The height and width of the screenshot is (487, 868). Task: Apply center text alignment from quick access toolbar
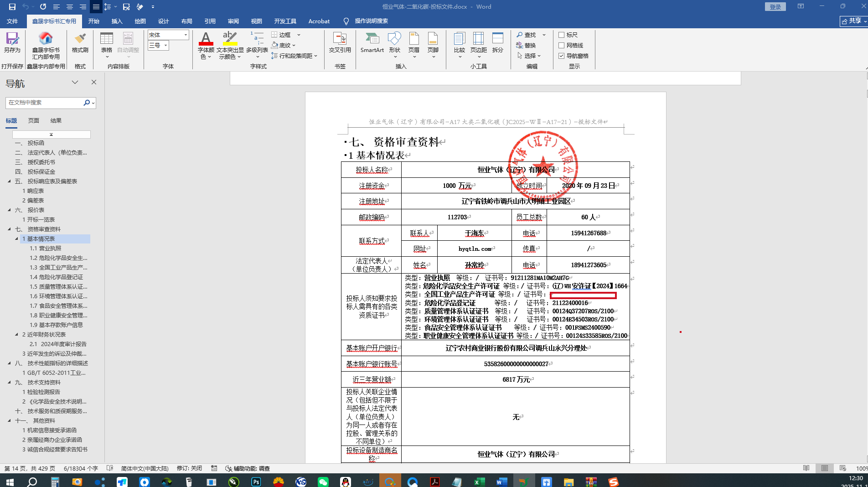pos(70,7)
